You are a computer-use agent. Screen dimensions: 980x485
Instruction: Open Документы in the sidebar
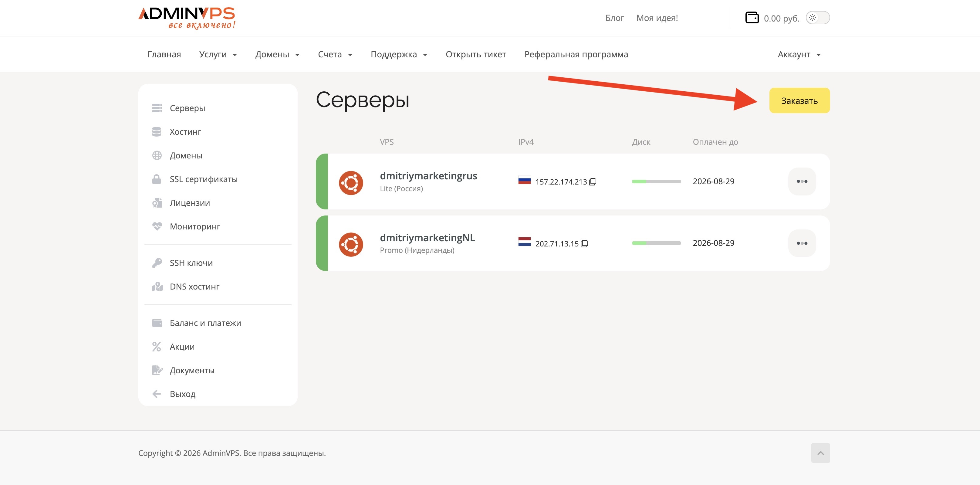click(x=192, y=370)
